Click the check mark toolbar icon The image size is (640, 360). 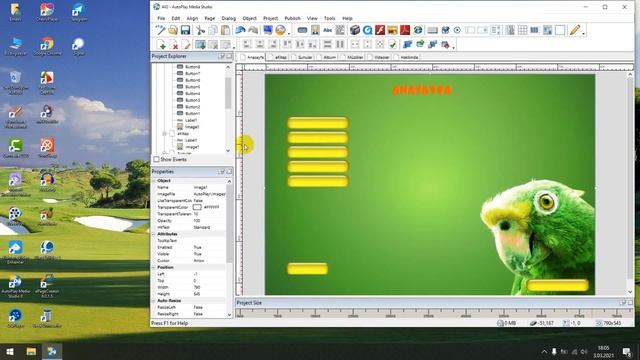(392, 44)
